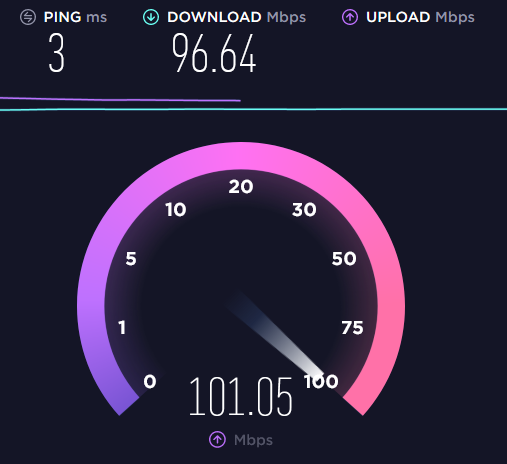The width and height of the screenshot is (507, 464).
Task: Click the 5 mark on the gauge
Action: tap(131, 259)
